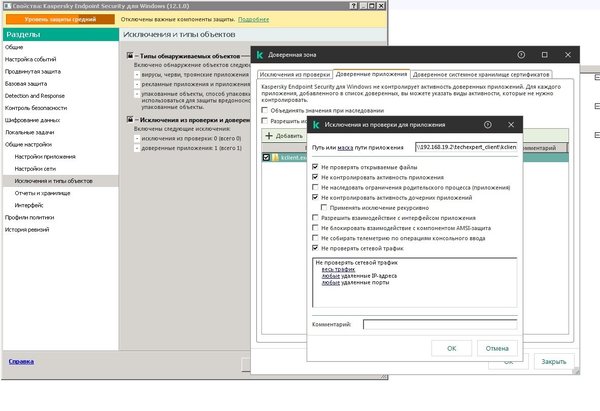Click любые link for удаленные порты
This screenshot has width=600, height=411.
coord(331,282)
